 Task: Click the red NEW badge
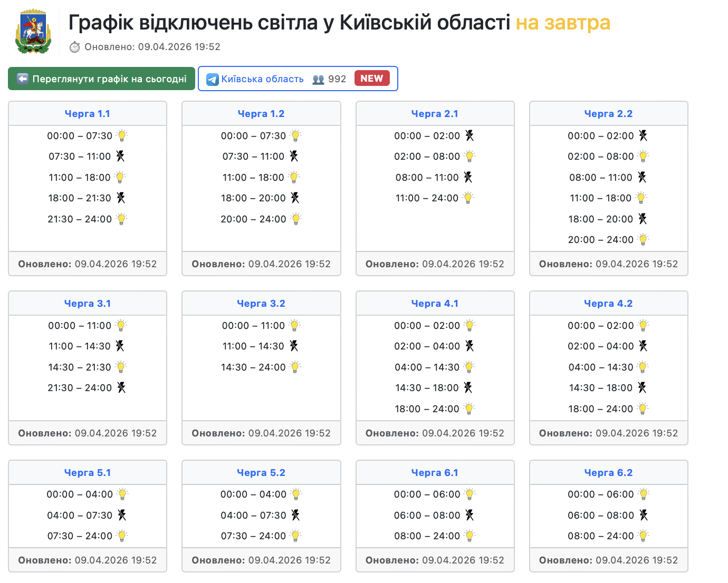(372, 78)
